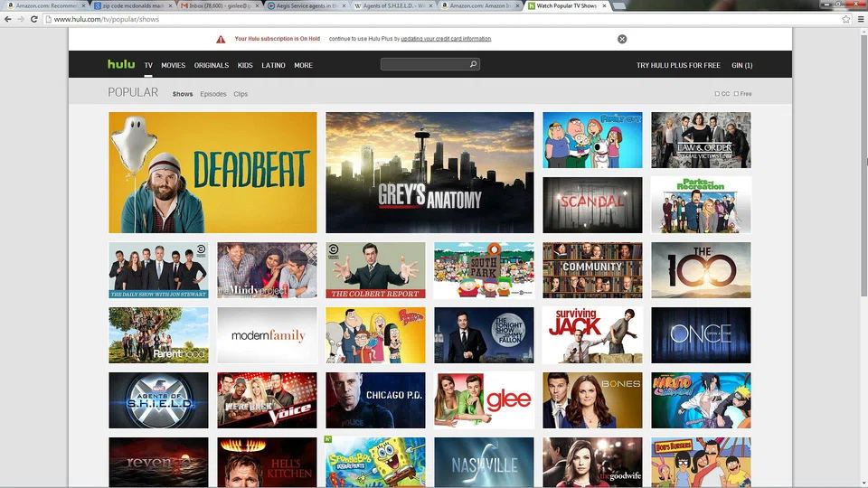The image size is (868, 488).
Task: Open the Chrome menu icon
Action: (x=860, y=19)
